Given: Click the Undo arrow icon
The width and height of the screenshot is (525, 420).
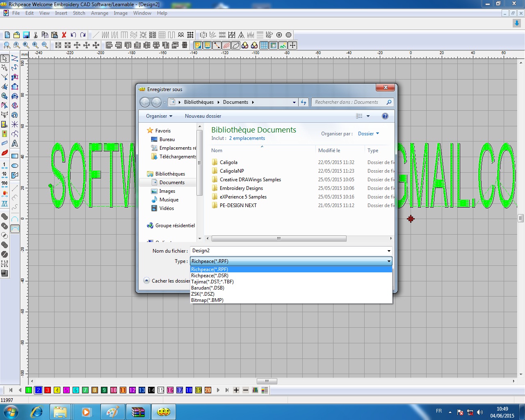Looking at the screenshot, I should click(73, 35).
